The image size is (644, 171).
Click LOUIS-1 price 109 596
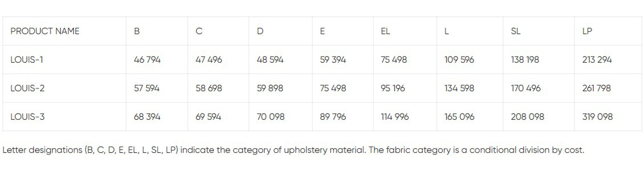(x=459, y=60)
